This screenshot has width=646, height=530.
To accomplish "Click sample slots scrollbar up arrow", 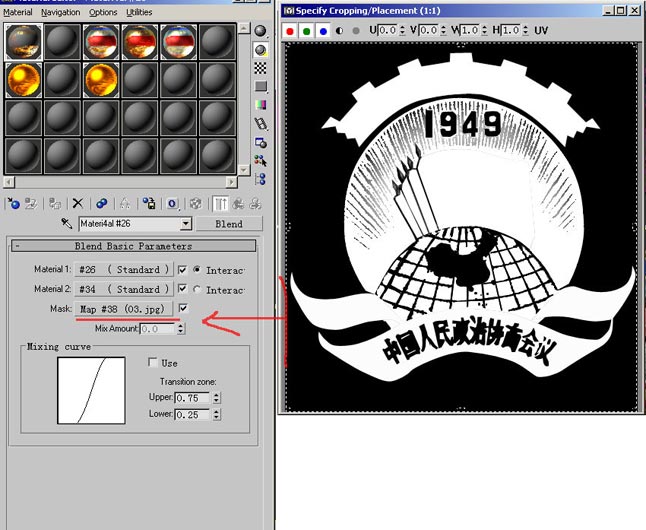I will (244, 28).
